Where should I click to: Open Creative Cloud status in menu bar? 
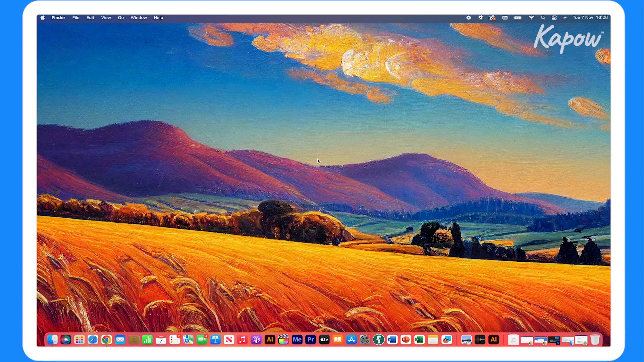point(492,18)
